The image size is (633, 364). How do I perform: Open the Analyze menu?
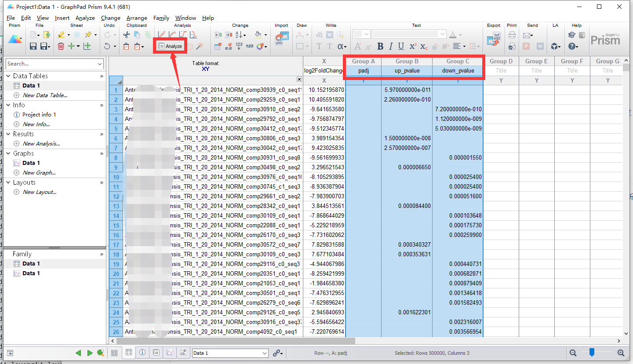(85, 18)
